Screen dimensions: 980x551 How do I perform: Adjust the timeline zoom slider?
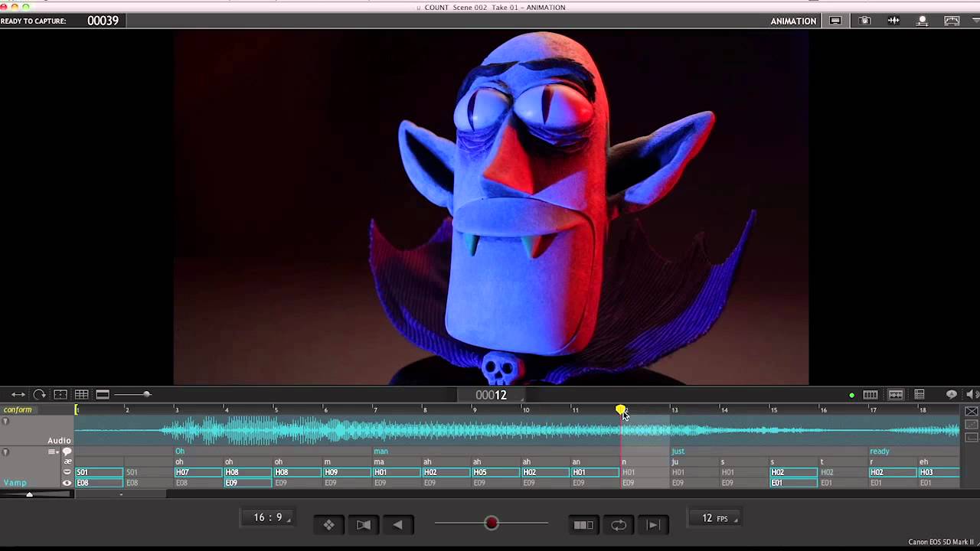(x=145, y=394)
